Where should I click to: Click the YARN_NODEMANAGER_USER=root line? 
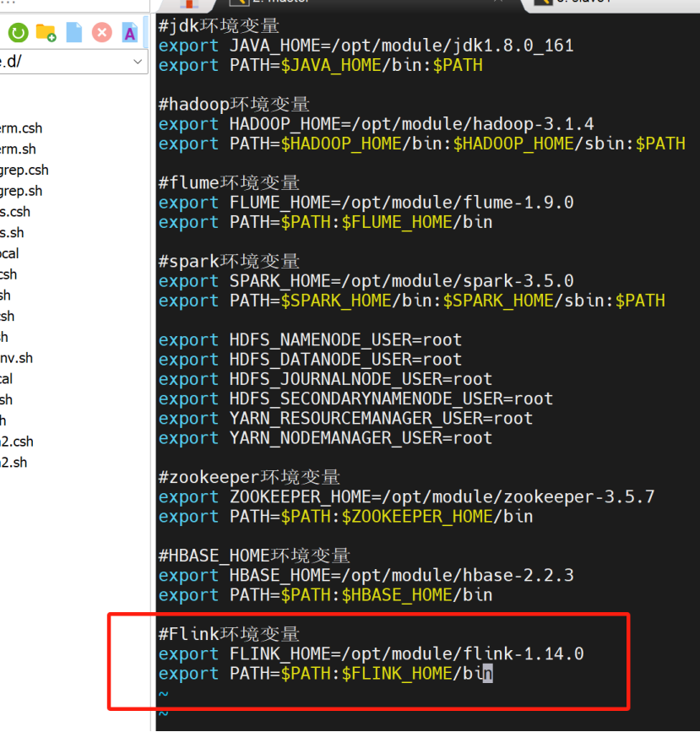click(325, 438)
